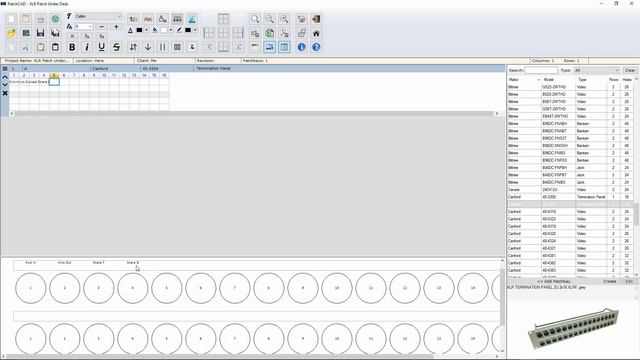Toggle the highlighted library panel icon
The width and height of the screenshot is (640, 360).
(x=284, y=47)
